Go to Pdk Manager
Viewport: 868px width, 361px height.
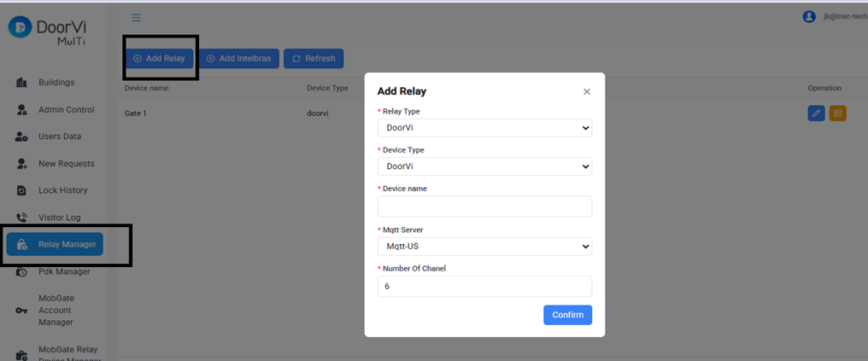tap(64, 271)
